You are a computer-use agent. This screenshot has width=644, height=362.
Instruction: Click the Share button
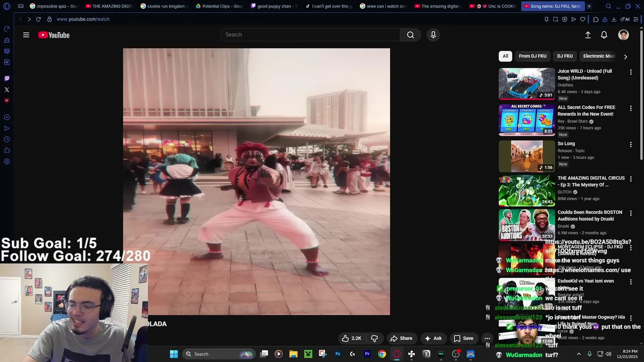[x=401, y=338]
